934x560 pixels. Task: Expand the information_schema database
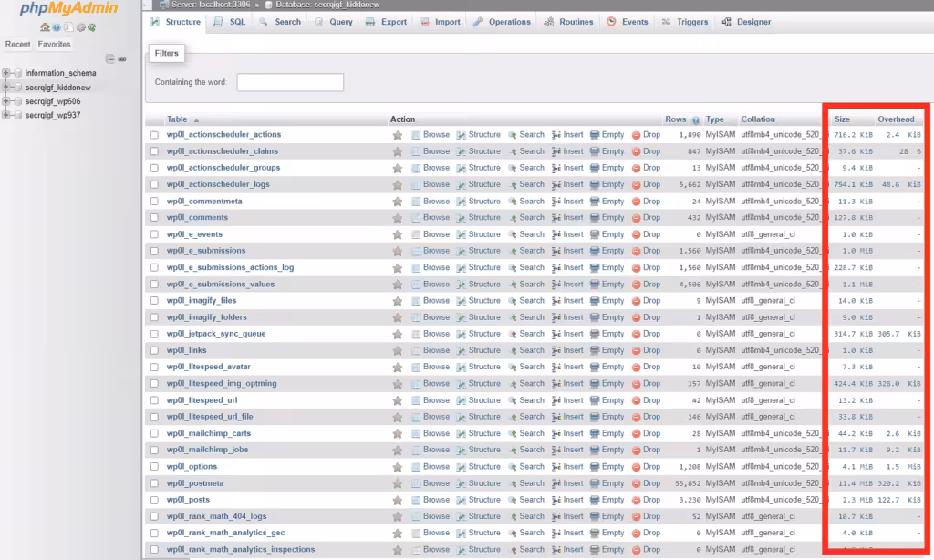click(x=6, y=73)
